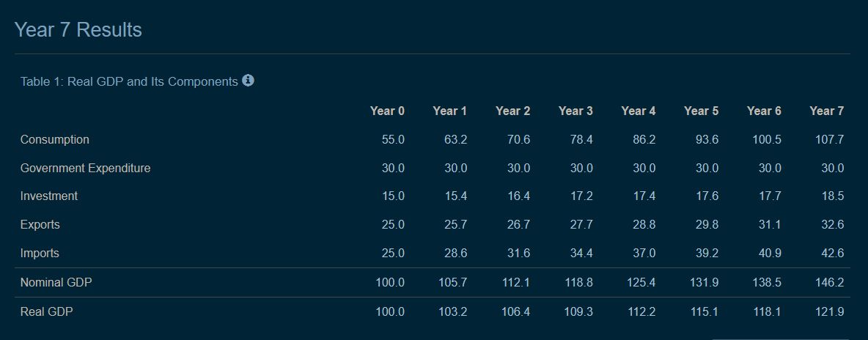
Task: Click Imports Year 5 value 39.2
Action: pyautogui.click(x=707, y=253)
